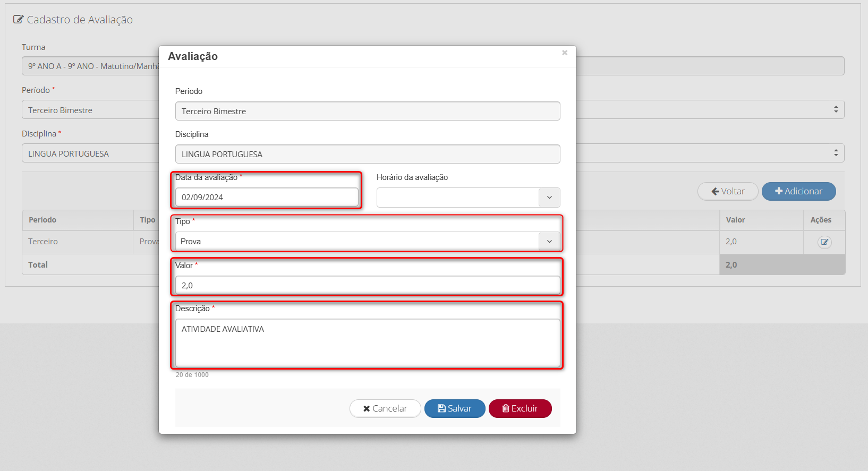868x471 pixels.
Task: Open the background Período select arrows
Action: click(x=836, y=109)
